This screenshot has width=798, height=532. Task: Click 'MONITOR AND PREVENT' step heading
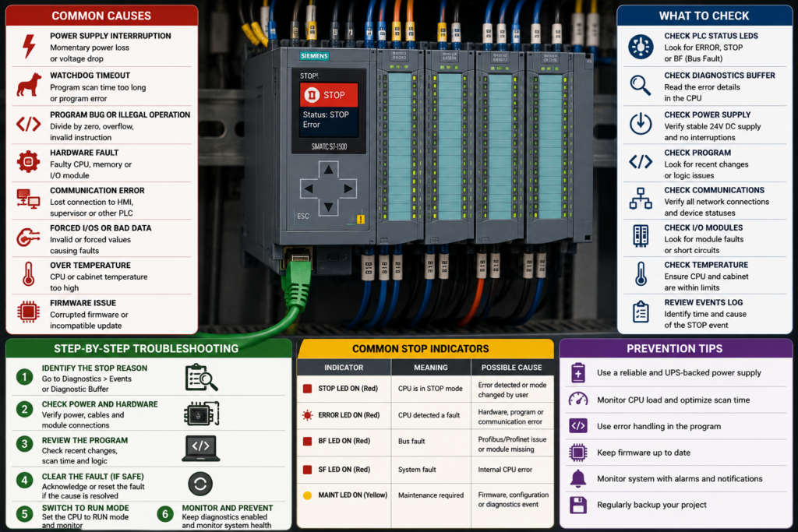228,508
